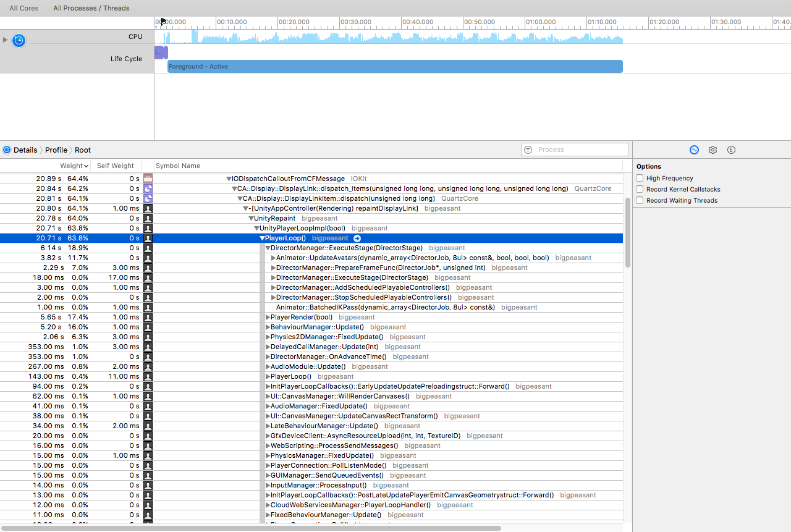Expand Physics2DManager::FixedUpdate() node
Viewport: 791px width, 532px height.
tap(268, 337)
